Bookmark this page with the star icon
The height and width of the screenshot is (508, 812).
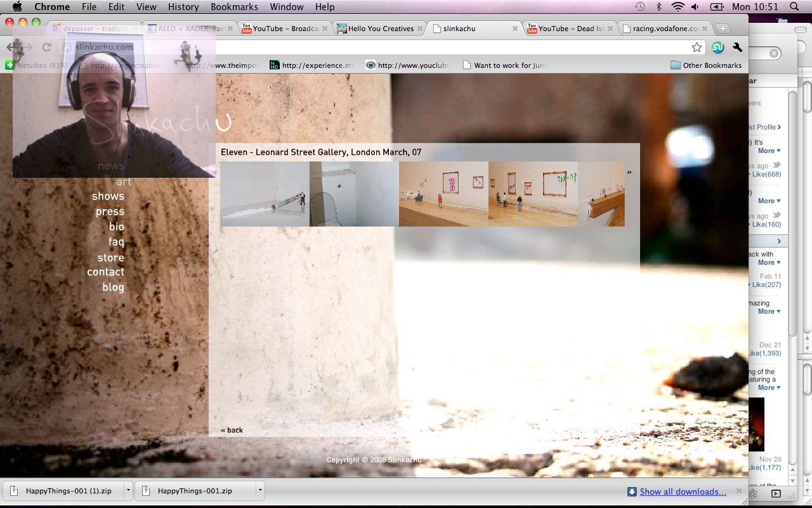[x=697, y=48]
